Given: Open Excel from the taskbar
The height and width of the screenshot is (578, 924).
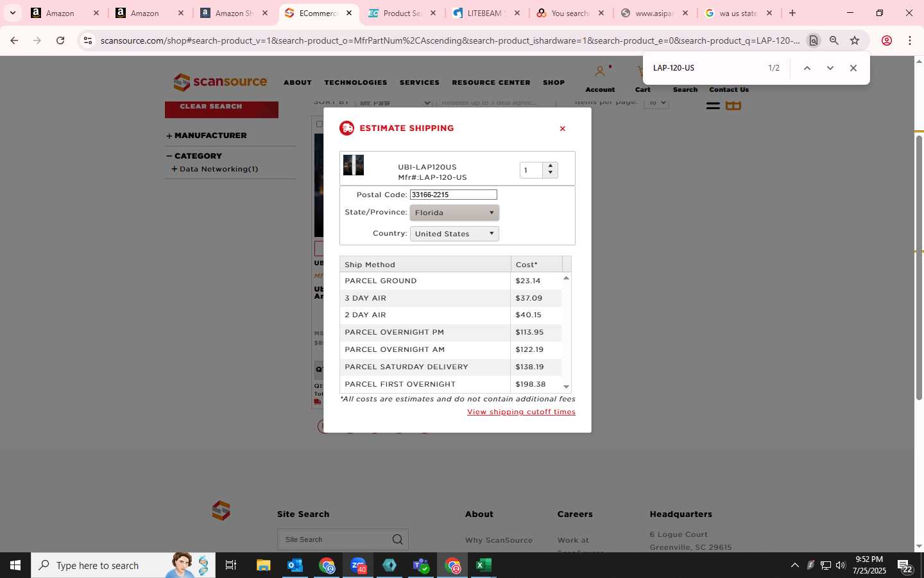Looking at the screenshot, I should coord(484,565).
